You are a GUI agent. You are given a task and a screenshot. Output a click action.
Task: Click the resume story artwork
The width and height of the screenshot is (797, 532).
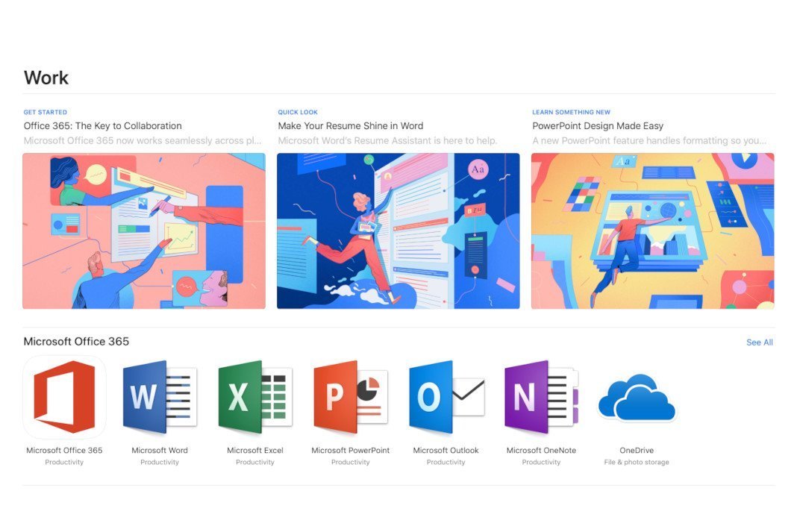(x=398, y=230)
